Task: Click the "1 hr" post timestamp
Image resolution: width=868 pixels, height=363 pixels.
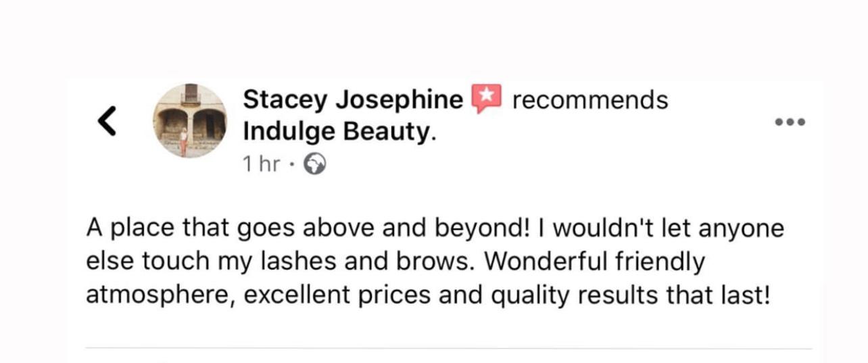Action: pyautogui.click(x=261, y=164)
